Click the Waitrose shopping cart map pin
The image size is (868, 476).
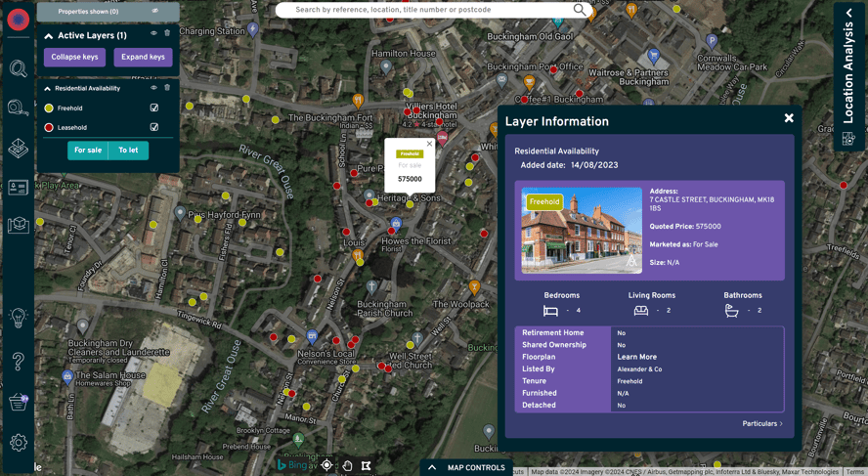point(654,56)
